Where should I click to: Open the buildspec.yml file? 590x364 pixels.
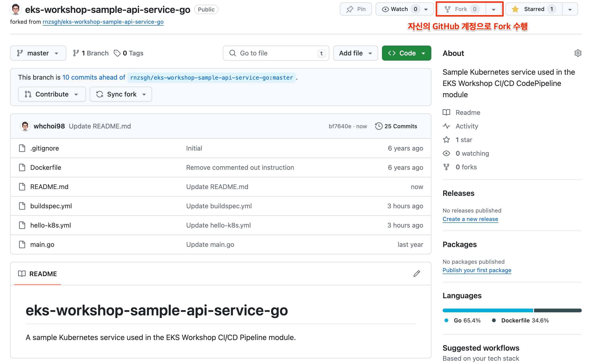51,206
